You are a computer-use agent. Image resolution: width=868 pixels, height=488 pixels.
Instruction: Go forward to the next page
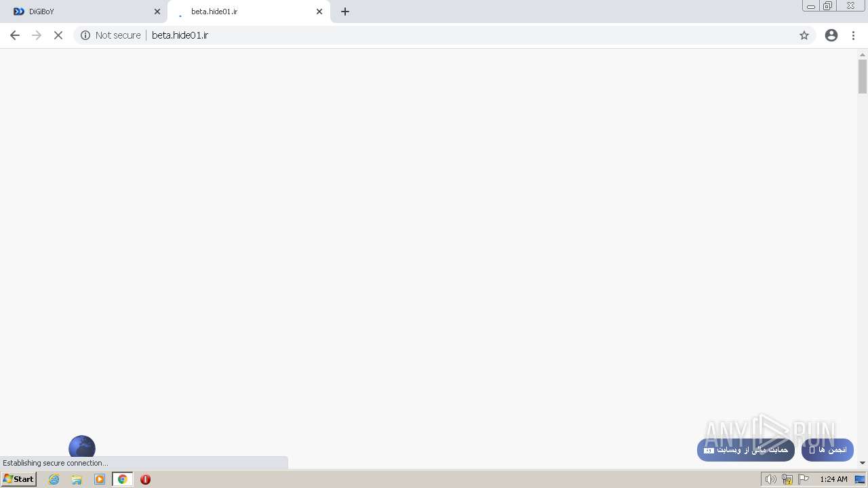coord(37,35)
